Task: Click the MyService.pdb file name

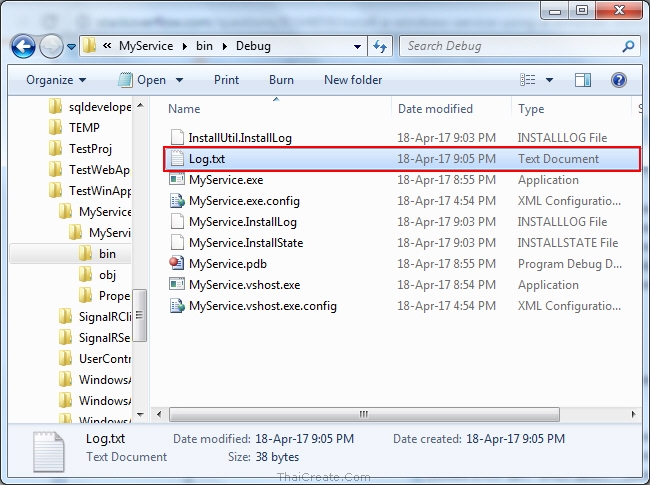Action: (228, 264)
